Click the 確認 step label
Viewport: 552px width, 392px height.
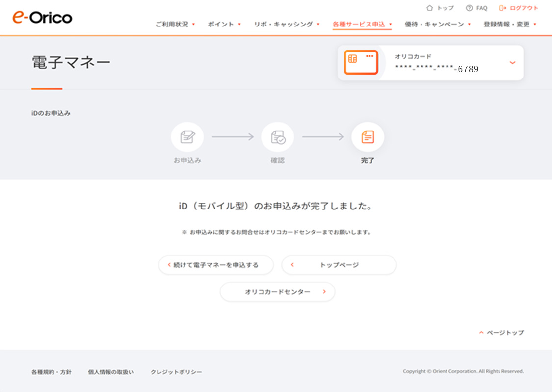[277, 160]
